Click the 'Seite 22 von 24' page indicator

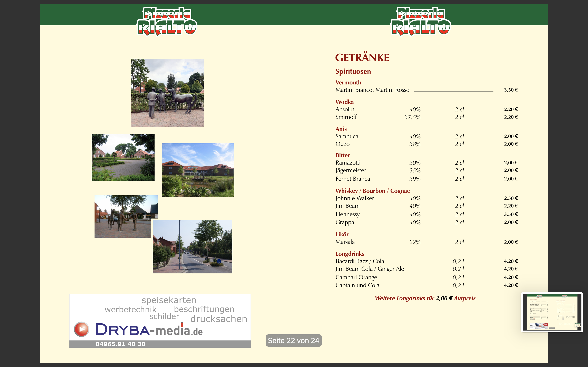294,340
